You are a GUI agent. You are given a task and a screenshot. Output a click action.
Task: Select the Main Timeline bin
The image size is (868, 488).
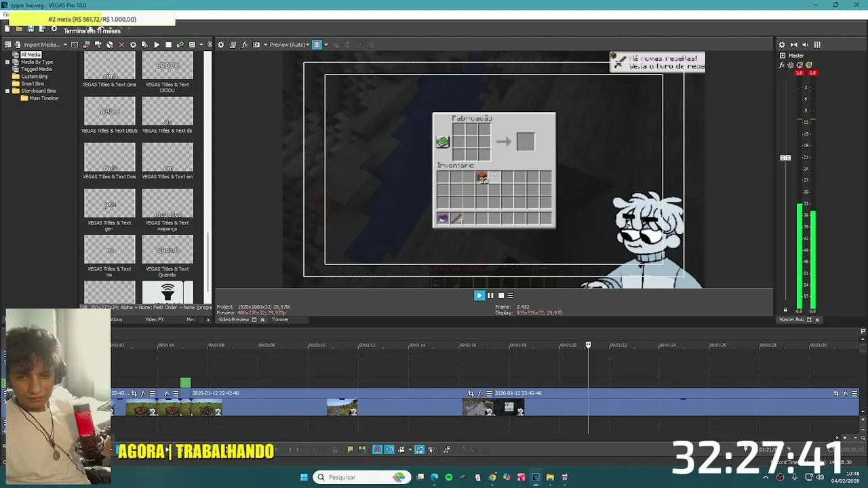pos(43,98)
